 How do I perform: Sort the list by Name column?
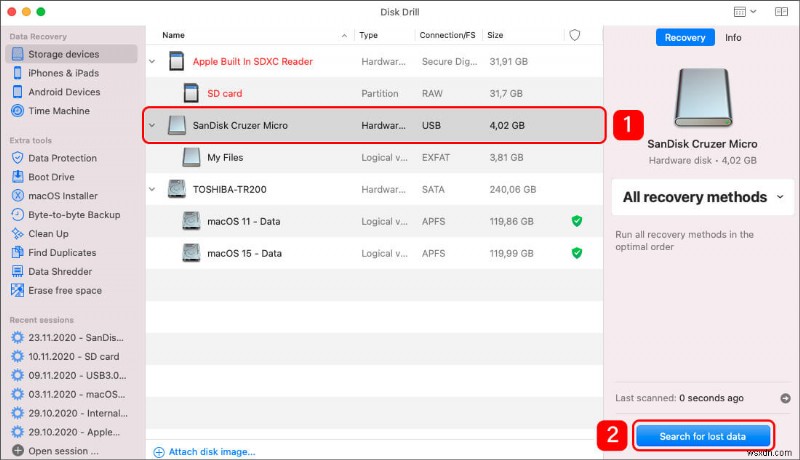click(173, 35)
